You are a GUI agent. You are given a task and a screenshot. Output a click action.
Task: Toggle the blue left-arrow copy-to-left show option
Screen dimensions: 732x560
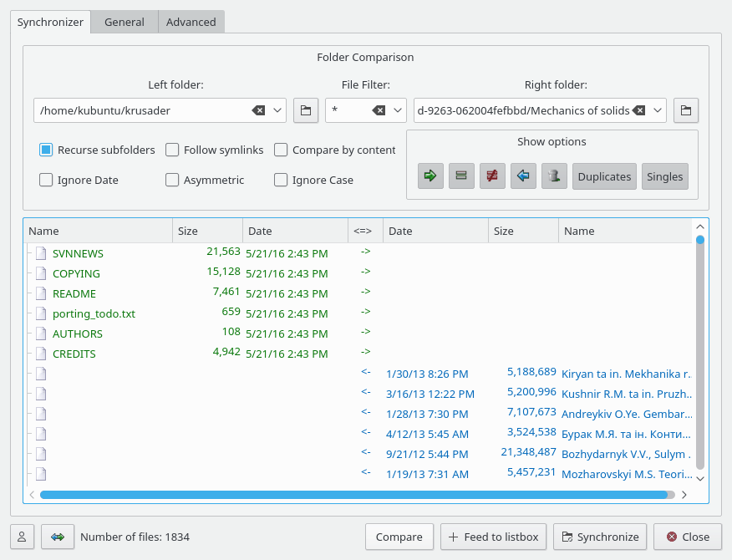click(x=523, y=176)
